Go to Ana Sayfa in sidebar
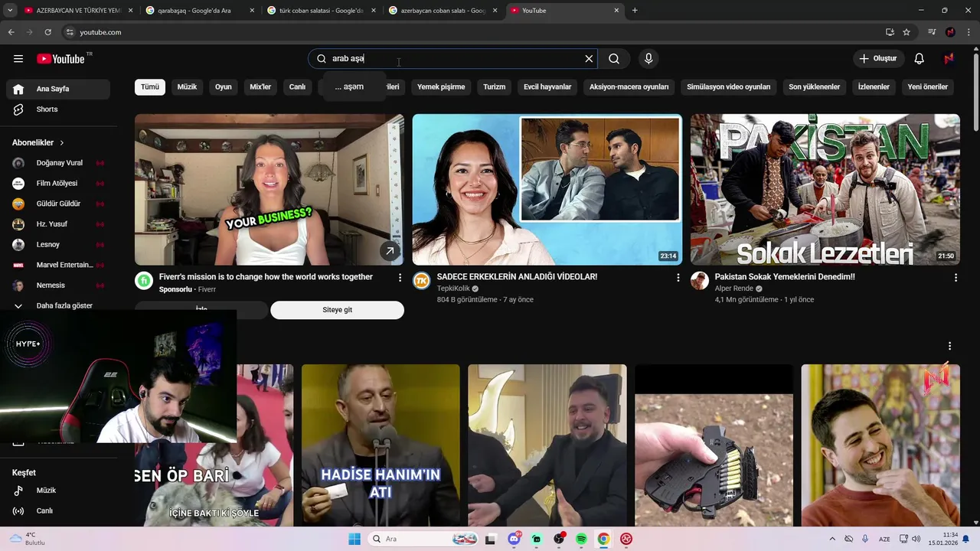Screen dimensions: 980x551 [x=58, y=89]
